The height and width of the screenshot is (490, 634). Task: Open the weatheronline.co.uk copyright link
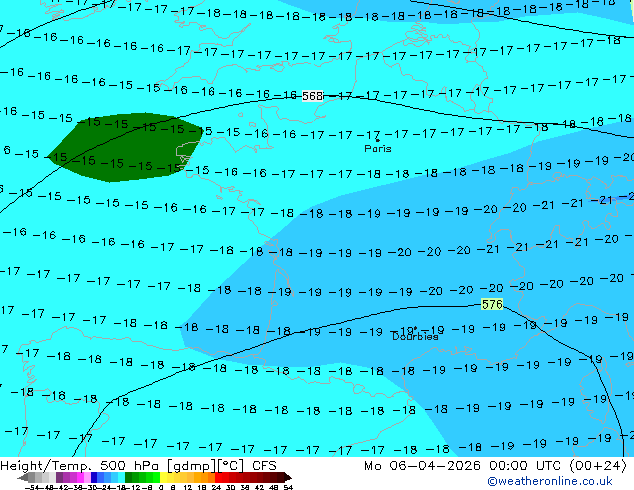coord(549,481)
